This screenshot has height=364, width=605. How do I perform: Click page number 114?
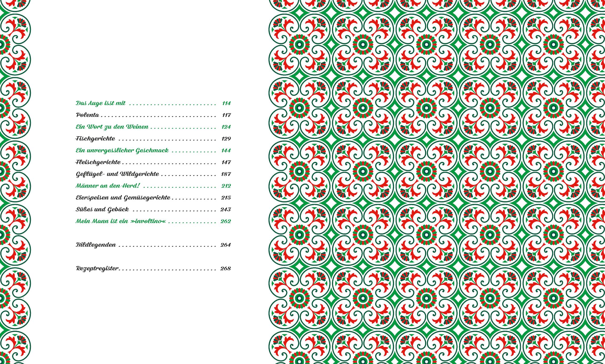point(226,103)
